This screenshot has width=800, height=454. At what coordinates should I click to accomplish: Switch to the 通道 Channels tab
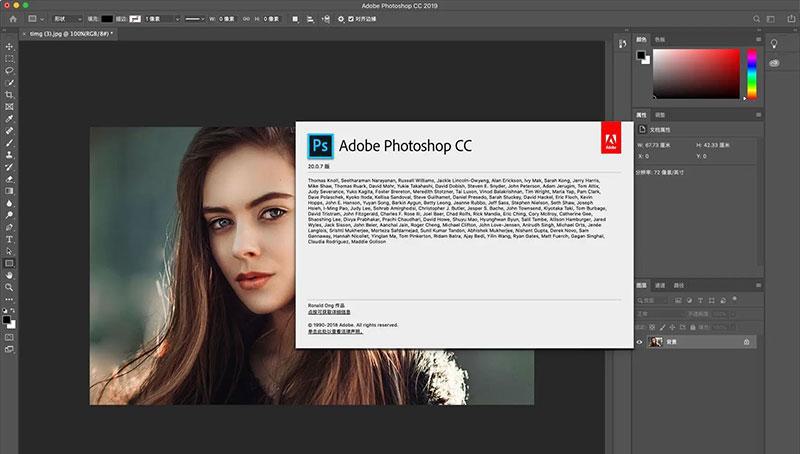pyautogui.click(x=660, y=285)
